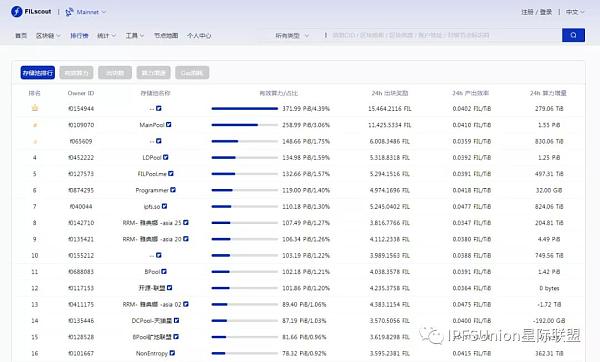This screenshot has height=362, width=600.
Task: Open the 个人中心 menu item
Action: (x=199, y=36)
